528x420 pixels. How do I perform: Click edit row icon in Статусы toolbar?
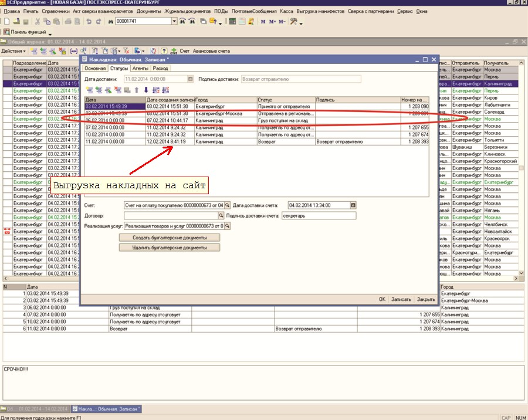click(x=108, y=90)
